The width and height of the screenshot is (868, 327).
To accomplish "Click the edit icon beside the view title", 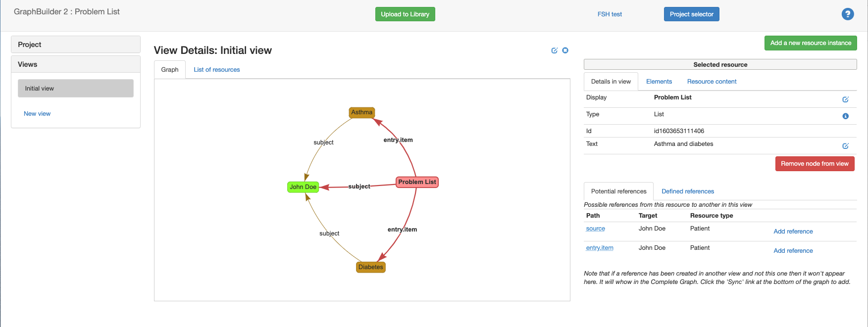I will (554, 50).
